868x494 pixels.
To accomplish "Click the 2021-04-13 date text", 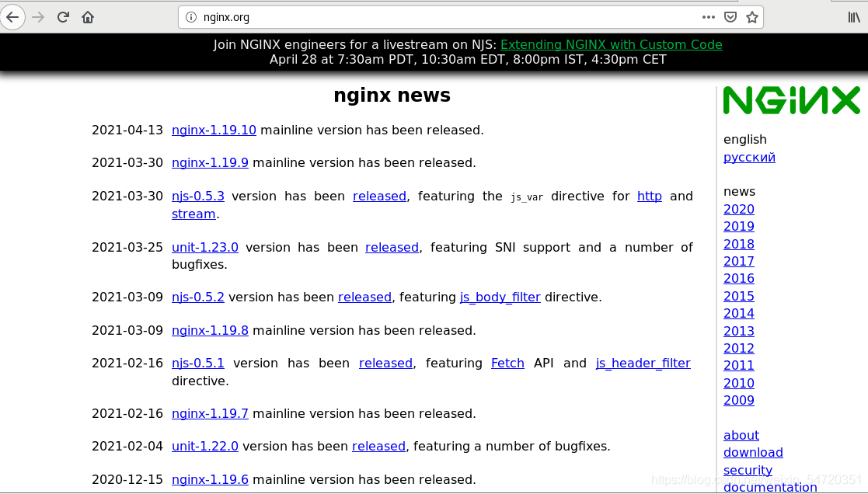I will pos(127,130).
